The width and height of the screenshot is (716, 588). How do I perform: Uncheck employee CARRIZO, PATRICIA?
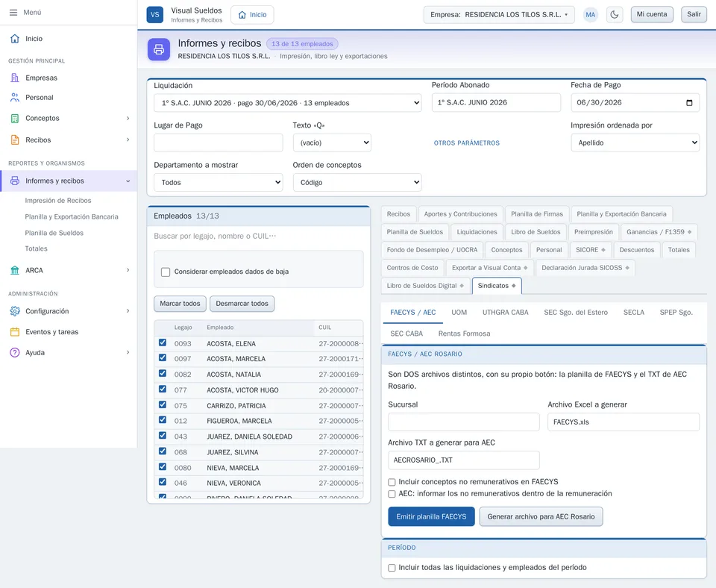coord(163,404)
